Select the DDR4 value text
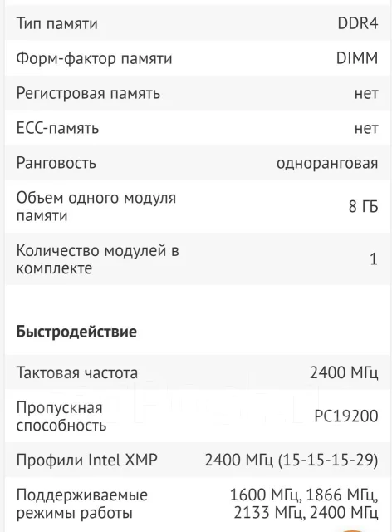 click(358, 23)
